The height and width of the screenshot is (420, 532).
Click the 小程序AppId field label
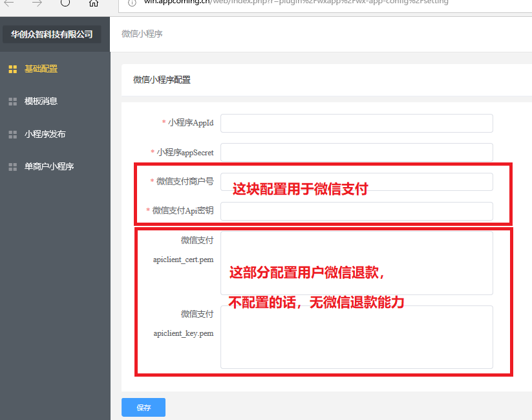point(191,123)
